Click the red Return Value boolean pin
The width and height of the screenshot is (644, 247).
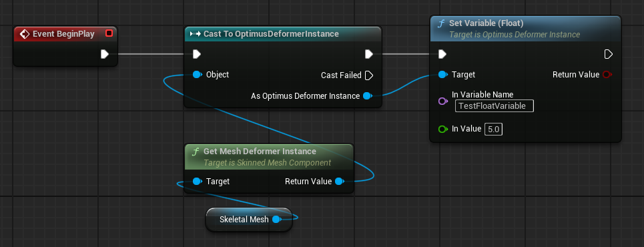(607, 74)
